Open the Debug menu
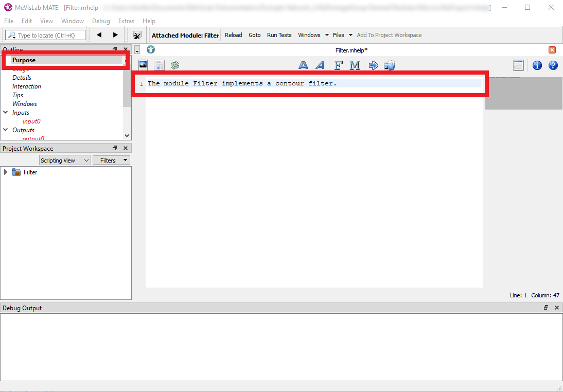The width and height of the screenshot is (563, 392). [101, 21]
